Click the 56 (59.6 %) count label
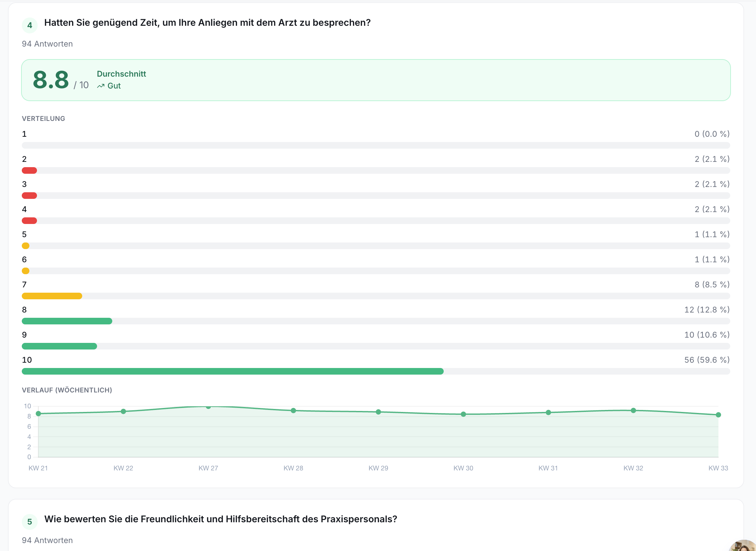Screen dimensions: 756x551 tap(707, 360)
